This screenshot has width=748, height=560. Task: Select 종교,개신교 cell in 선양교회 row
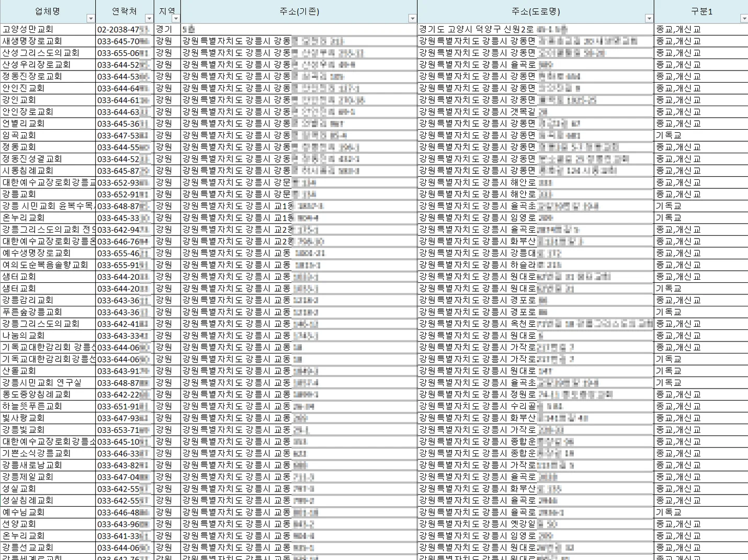pos(701,523)
